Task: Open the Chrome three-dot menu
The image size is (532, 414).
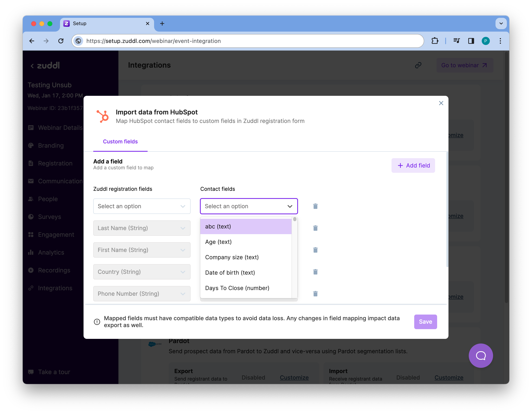Action: click(x=500, y=41)
